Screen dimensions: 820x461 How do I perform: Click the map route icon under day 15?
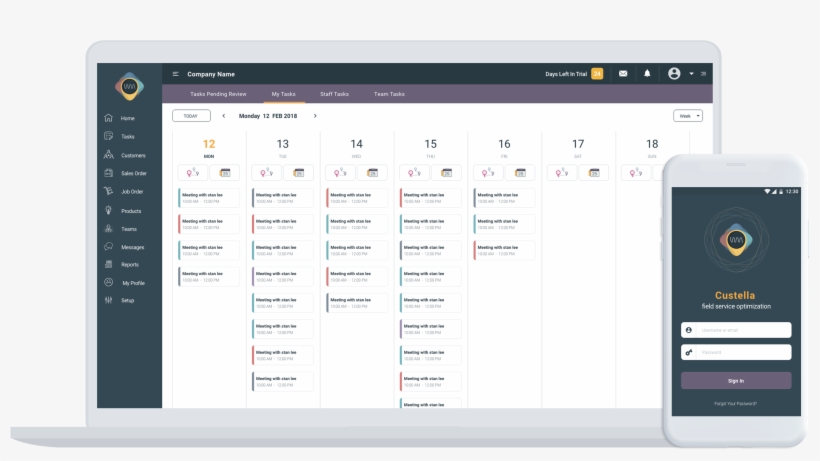coord(414,172)
